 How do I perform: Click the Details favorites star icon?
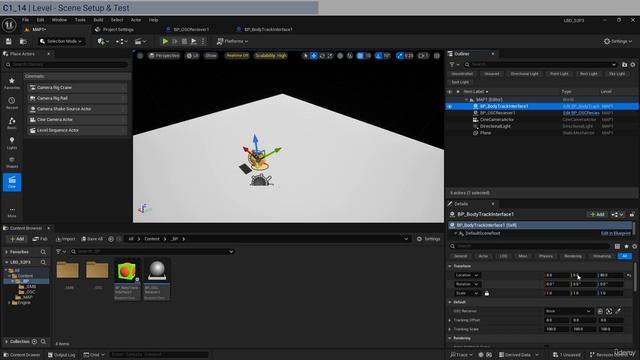tap(626, 246)
